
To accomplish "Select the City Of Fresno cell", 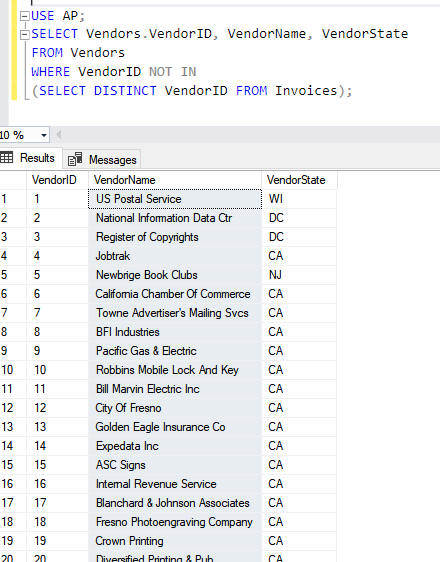I will [x=175, y=408].
